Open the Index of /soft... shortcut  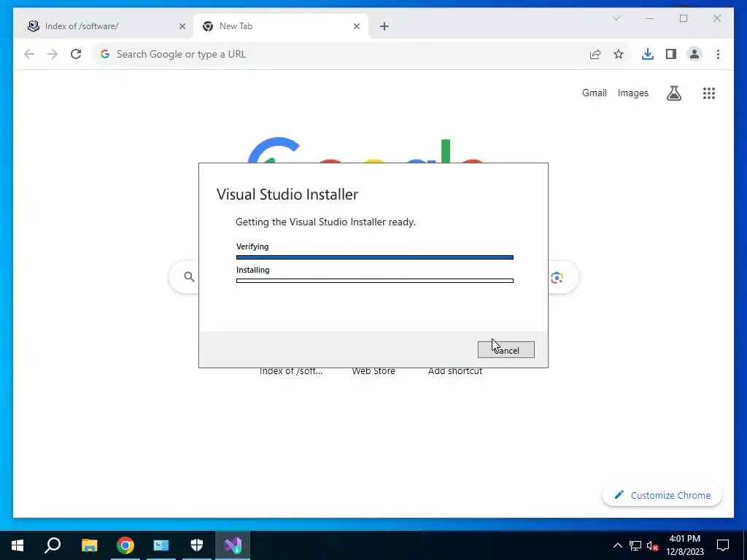point(290,371)
